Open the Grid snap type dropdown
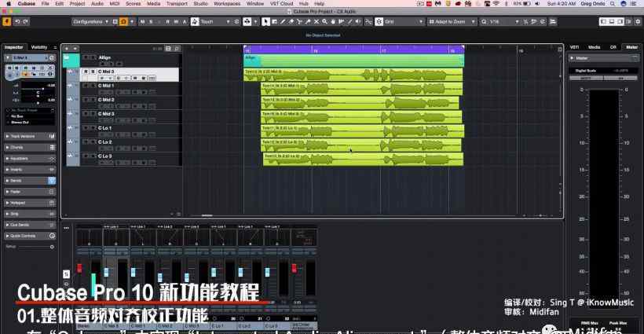The height and width of the screenshot is (334, 644). tap(404, 21)
